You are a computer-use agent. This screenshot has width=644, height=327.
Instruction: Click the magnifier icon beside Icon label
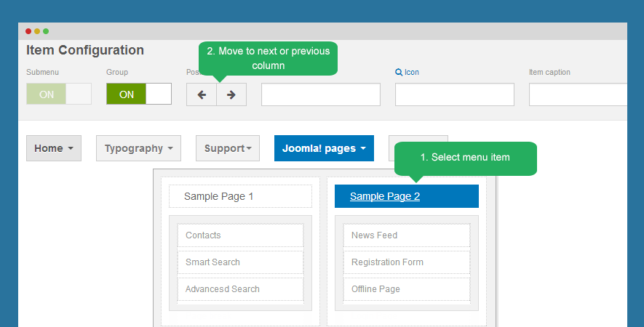[x=399, y=73]
